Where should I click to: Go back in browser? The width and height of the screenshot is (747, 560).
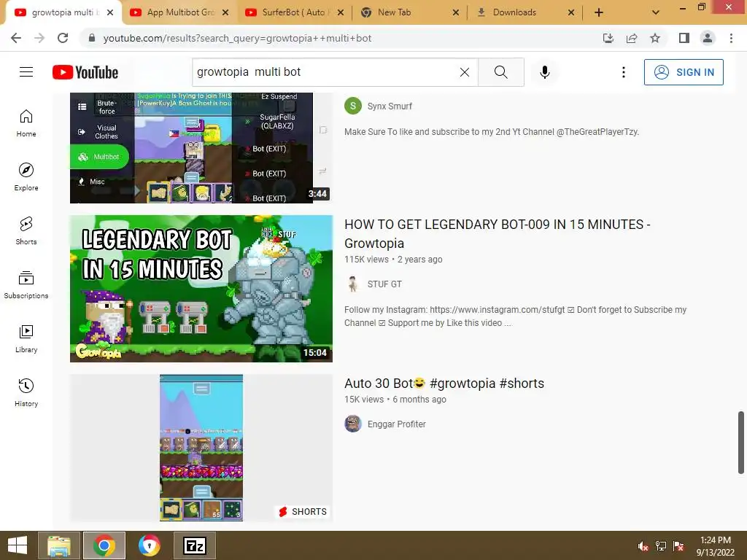coord(16,38)
